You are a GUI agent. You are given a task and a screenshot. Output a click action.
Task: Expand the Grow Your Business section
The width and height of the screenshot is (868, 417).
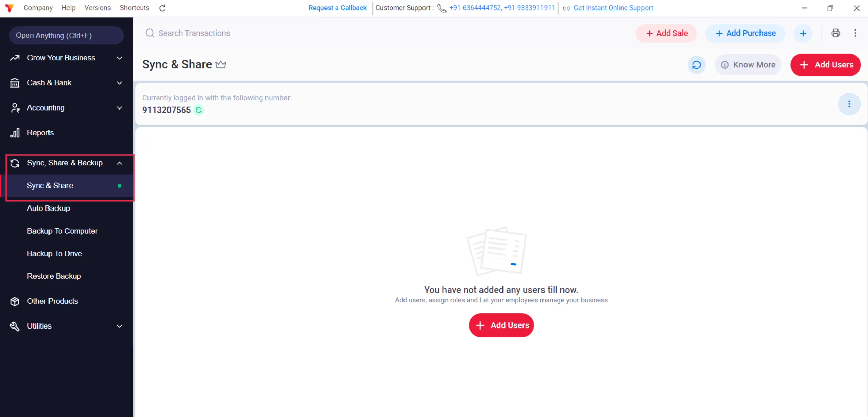119,58
